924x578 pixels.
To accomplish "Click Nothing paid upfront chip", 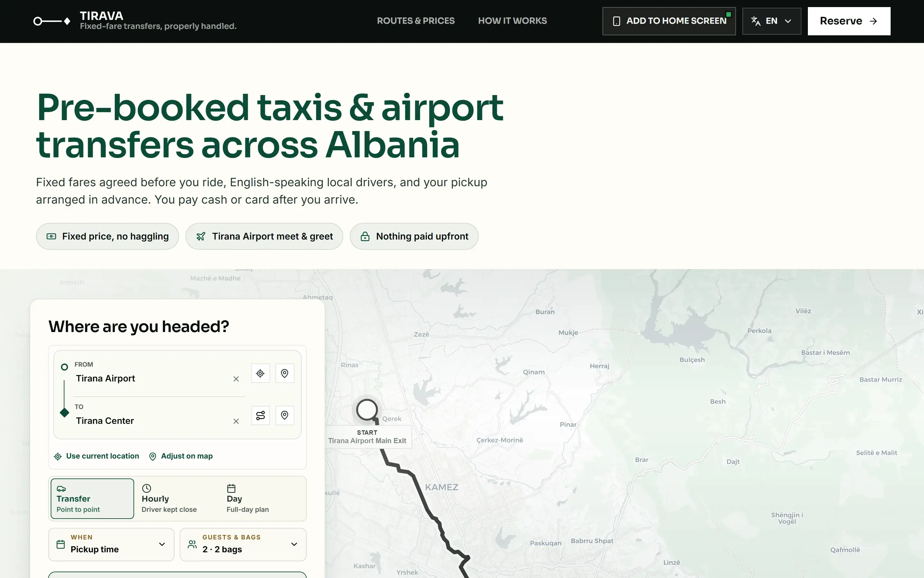I will point(414,236).
